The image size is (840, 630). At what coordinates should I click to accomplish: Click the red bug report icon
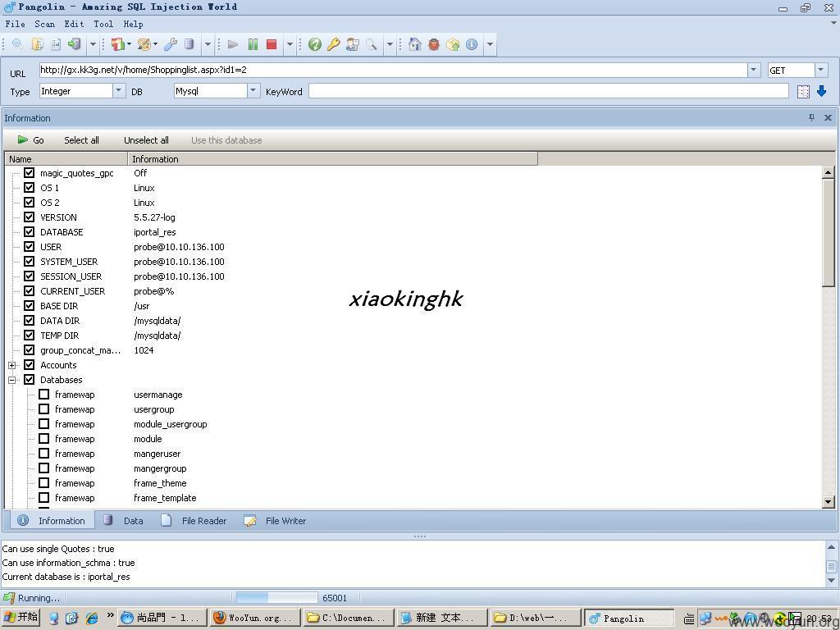click(434, 44)
